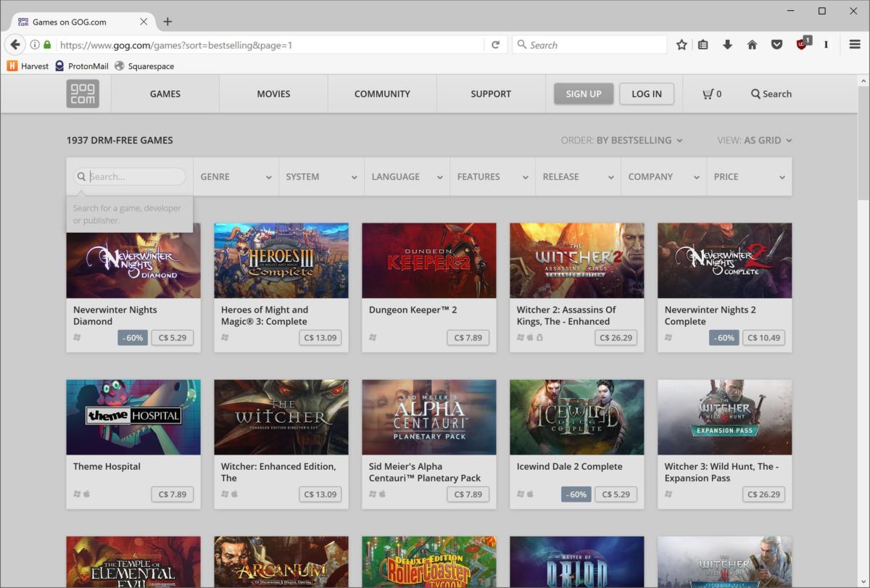Open Heroes III Complete cover image
This screenshot has width=870, height=588.
pos(281,261)
